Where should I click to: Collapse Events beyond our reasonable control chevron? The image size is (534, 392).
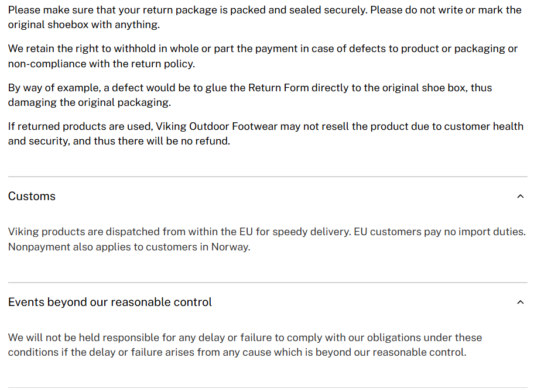(x=520, y=302)
